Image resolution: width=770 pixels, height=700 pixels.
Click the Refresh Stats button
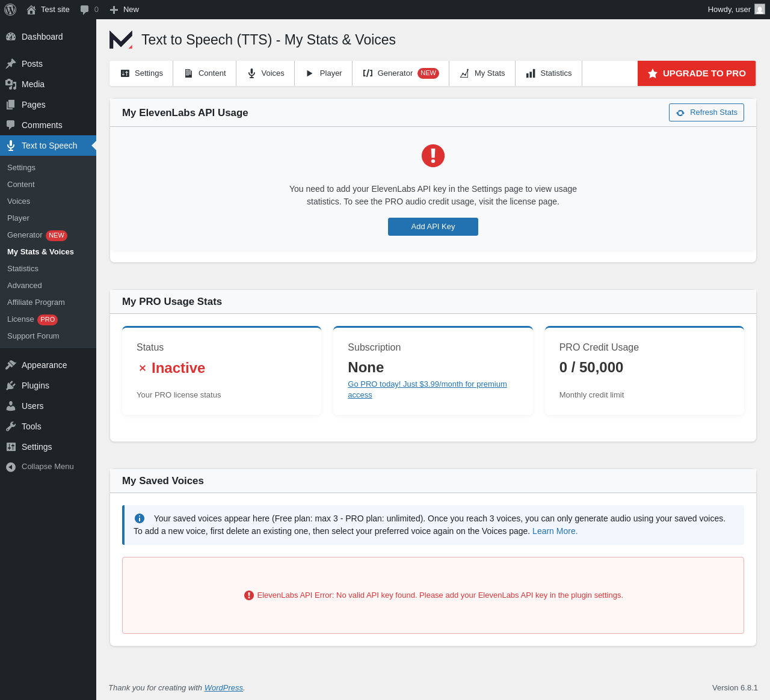(x=706, y=112)
